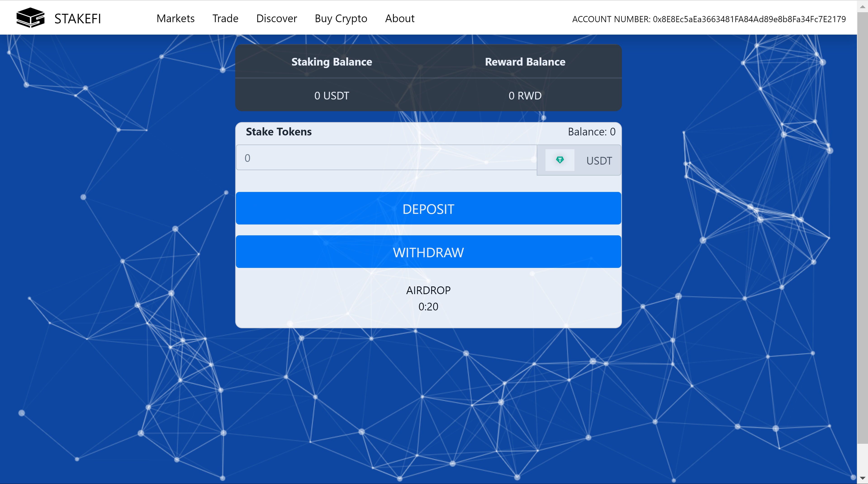Go to the Trade page
The width and height of the screenshot is (868, 484).
pos(225,19)
